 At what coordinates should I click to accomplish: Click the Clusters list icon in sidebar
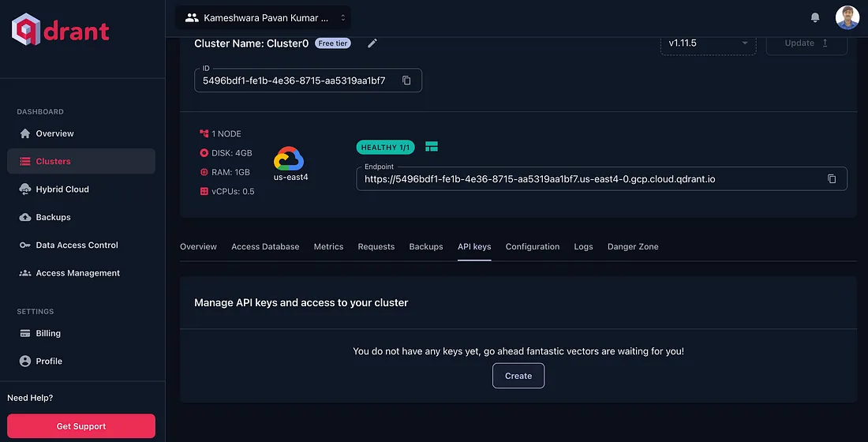pos(25,161)
